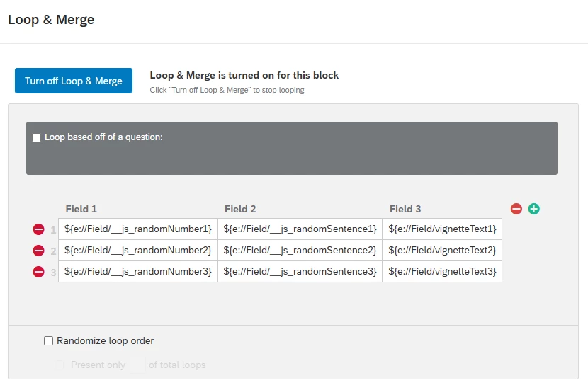The image size is (588, 390).
Task: Check 'Loop based off of a question'
Action: click(36, 137)
